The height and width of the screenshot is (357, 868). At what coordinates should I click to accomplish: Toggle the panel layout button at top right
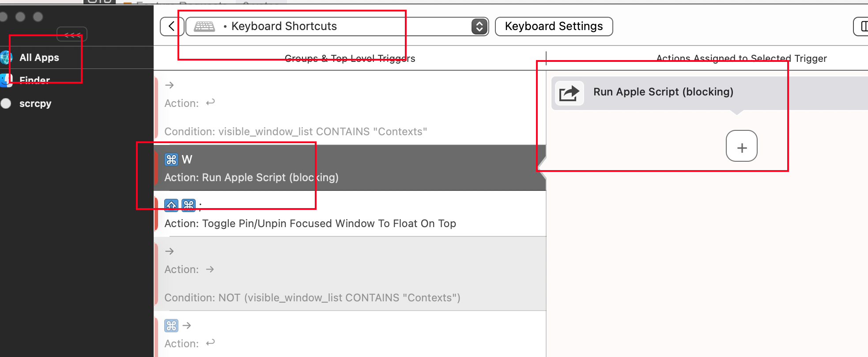tap(861, 27)
